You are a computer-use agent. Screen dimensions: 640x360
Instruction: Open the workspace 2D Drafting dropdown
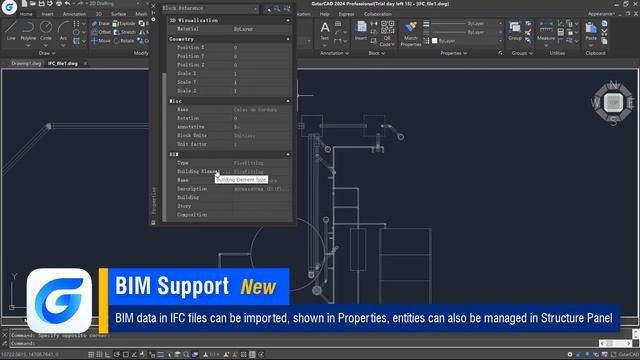(x=115, y=4)
